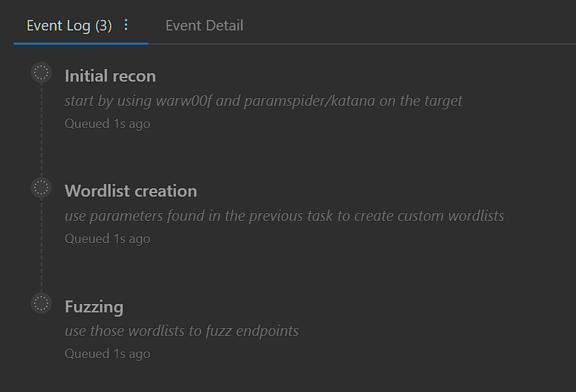Click the queued status icon for Initial recon
Viewport: 576px width, 392px height.
(41, 72)
